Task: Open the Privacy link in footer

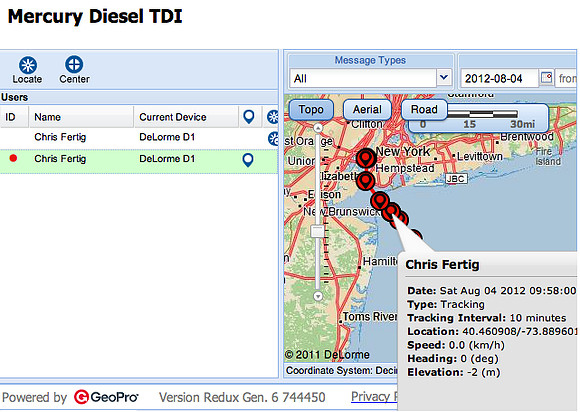Action: 374,396
